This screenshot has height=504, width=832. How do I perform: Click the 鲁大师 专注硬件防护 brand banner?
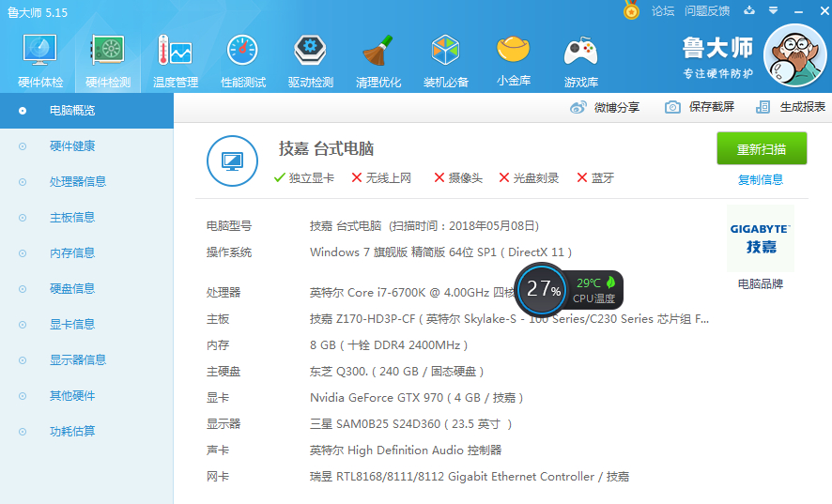click(x=717, y=57)
